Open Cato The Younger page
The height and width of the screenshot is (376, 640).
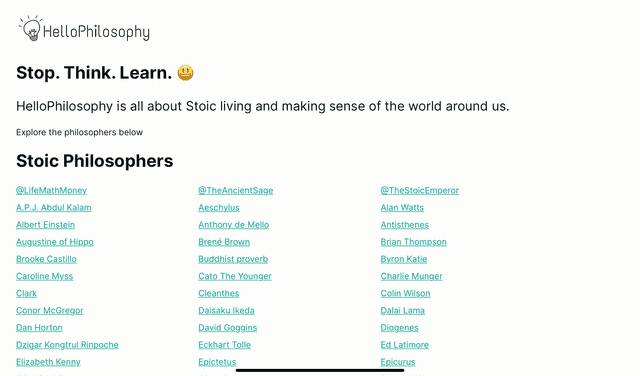click(x=235, y=276)
